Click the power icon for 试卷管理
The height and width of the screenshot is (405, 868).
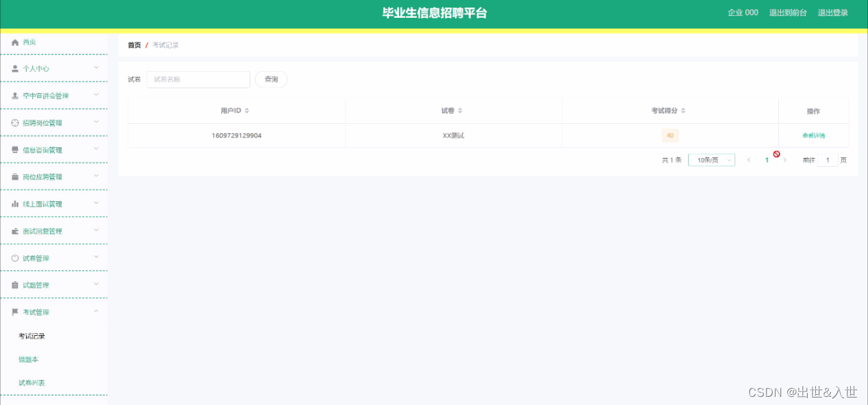15,258
